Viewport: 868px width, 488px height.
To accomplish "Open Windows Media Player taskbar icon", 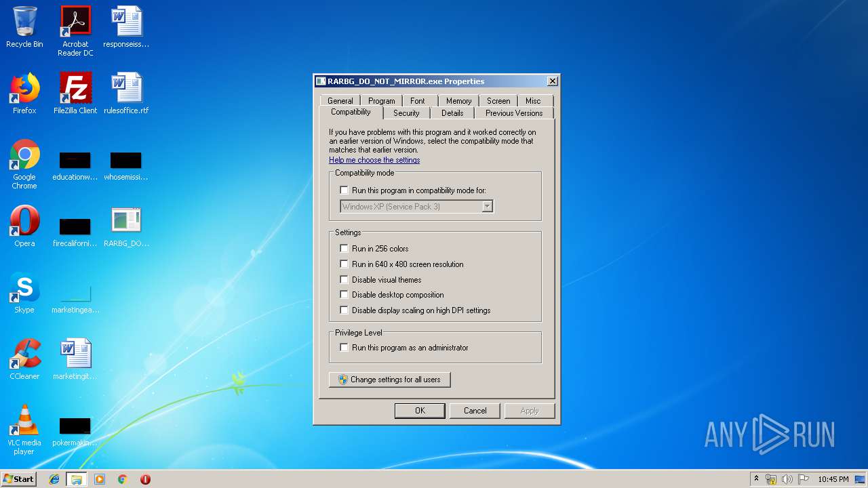I will [100, 479].
